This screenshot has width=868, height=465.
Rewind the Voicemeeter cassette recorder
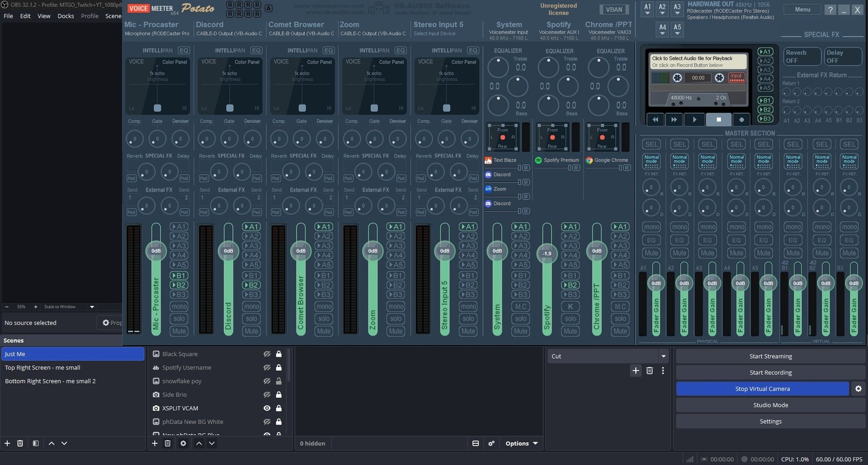(655, 119)
